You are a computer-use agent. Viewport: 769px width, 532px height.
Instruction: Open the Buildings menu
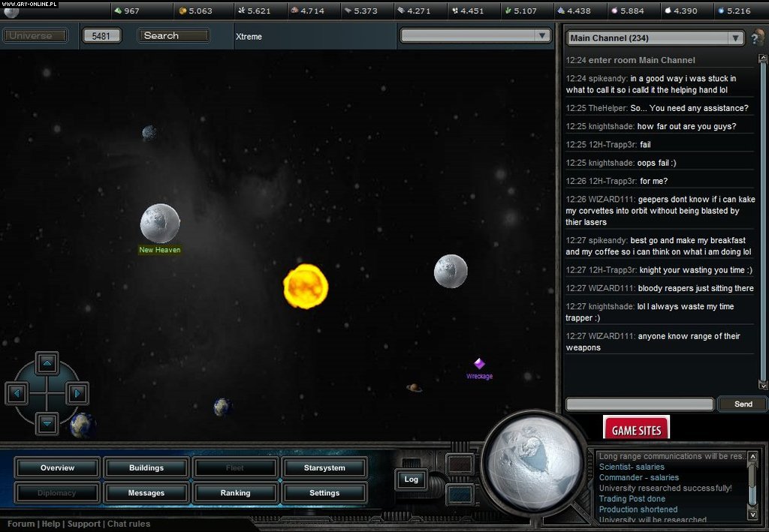pos(146,468)
